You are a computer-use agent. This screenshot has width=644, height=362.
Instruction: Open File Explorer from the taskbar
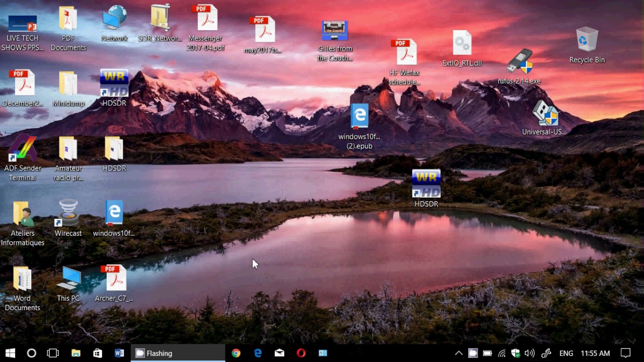click(76, 353)
